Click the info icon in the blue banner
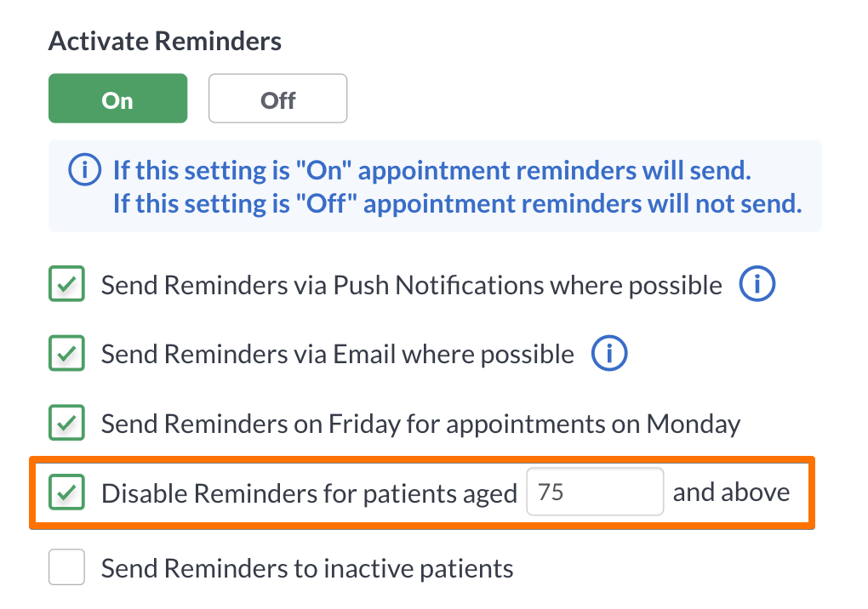 tap(85, 170)
